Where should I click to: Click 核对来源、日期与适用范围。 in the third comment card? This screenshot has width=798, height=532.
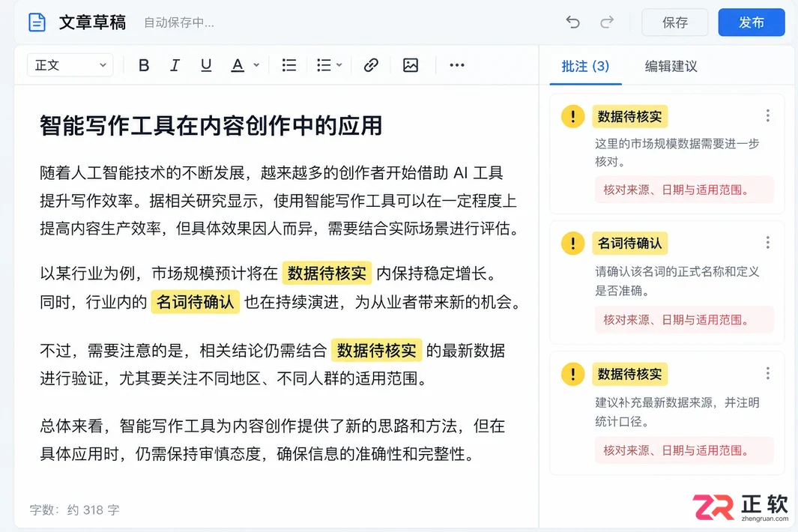(x=684, y=450)
